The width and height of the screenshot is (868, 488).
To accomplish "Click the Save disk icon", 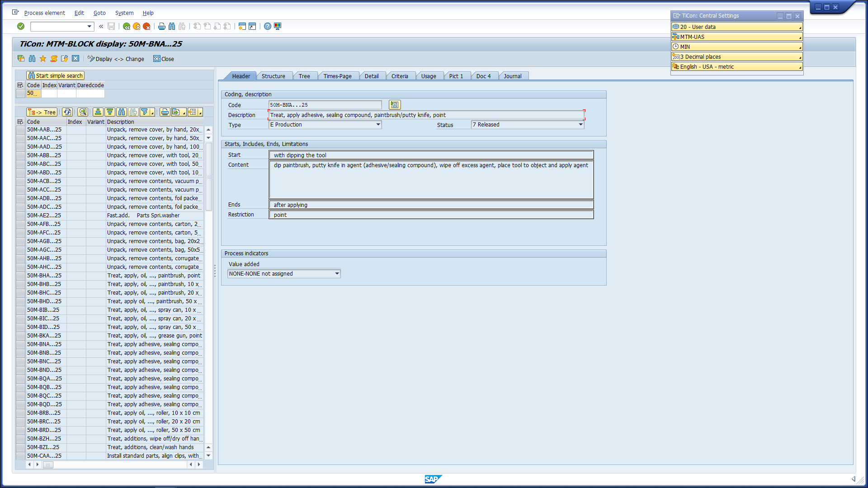I will (111, 26).
